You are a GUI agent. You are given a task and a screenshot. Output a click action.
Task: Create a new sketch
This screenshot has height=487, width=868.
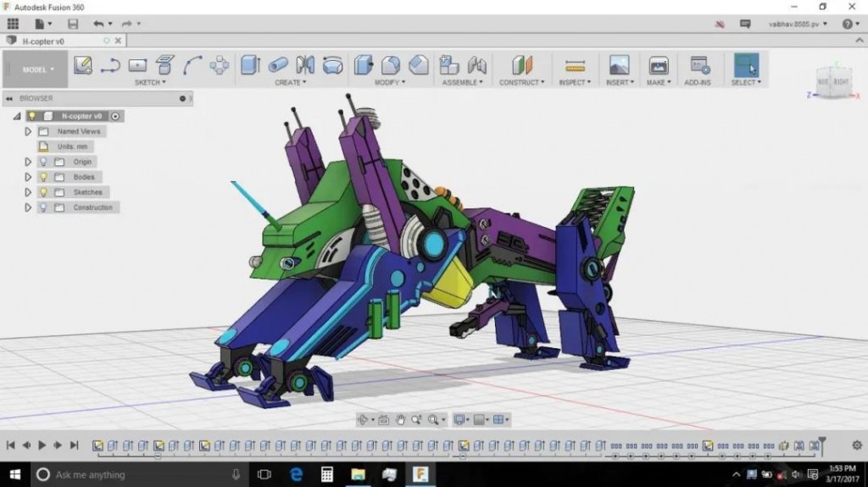(x=83, y=65)
